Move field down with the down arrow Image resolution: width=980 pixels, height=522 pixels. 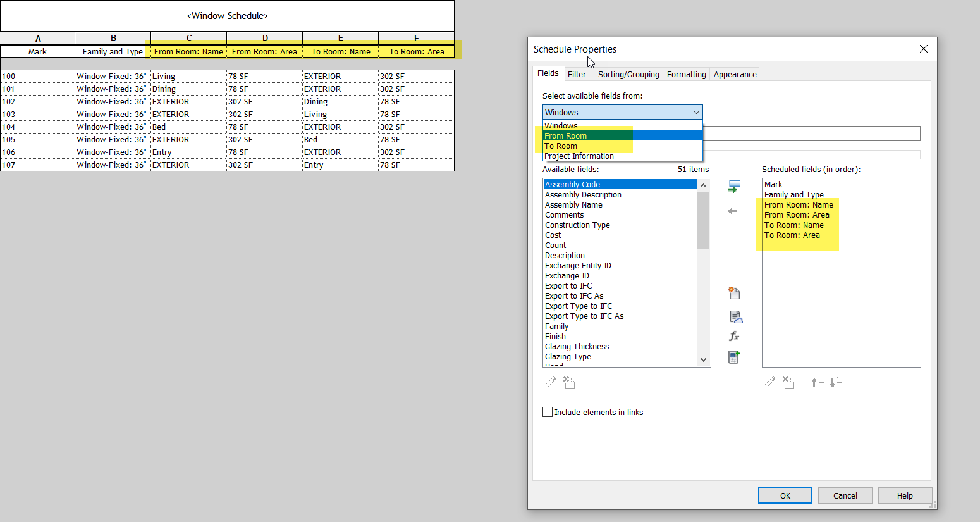click(x=835, y=382)
